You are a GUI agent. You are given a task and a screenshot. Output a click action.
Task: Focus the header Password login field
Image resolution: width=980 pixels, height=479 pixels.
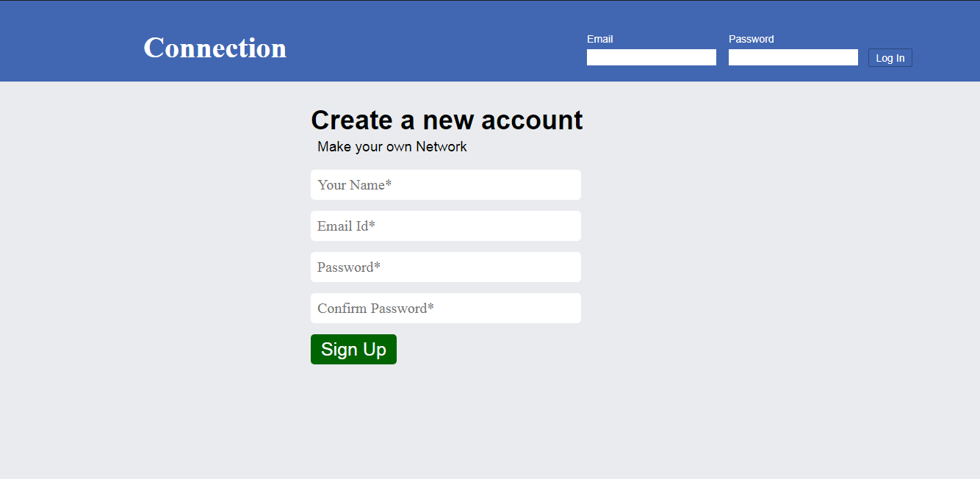coord(793,57)
